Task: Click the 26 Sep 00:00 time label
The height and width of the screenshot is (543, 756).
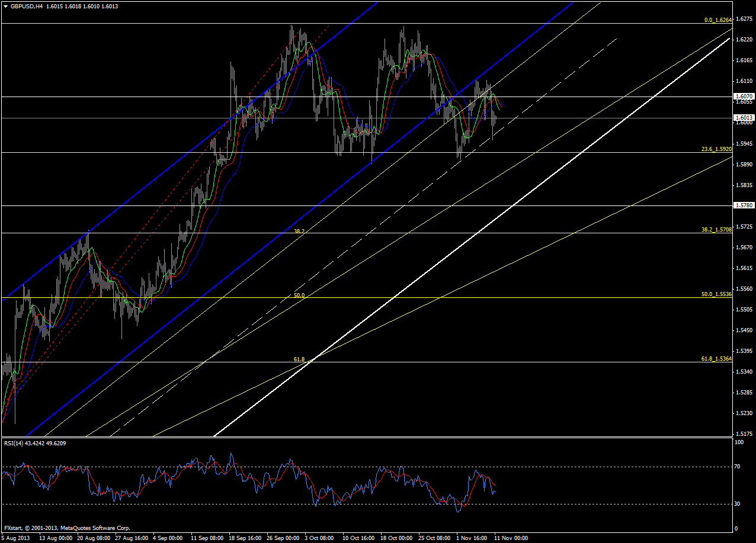Action: (283, 538)
